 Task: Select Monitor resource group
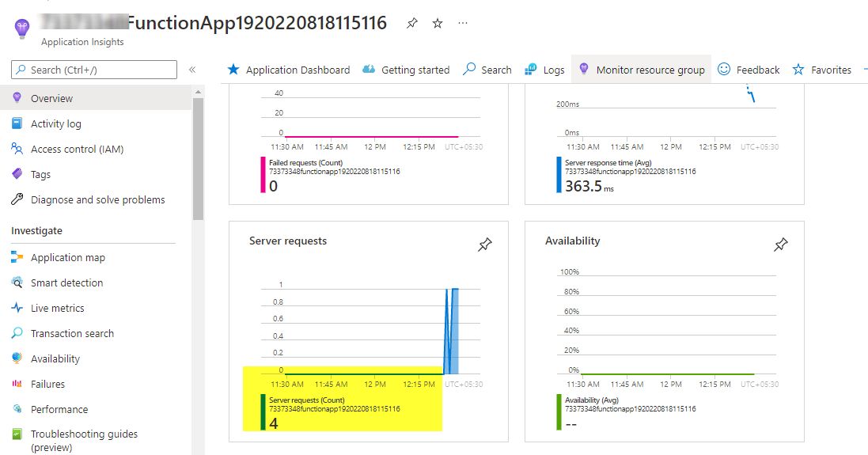(641, 70)
